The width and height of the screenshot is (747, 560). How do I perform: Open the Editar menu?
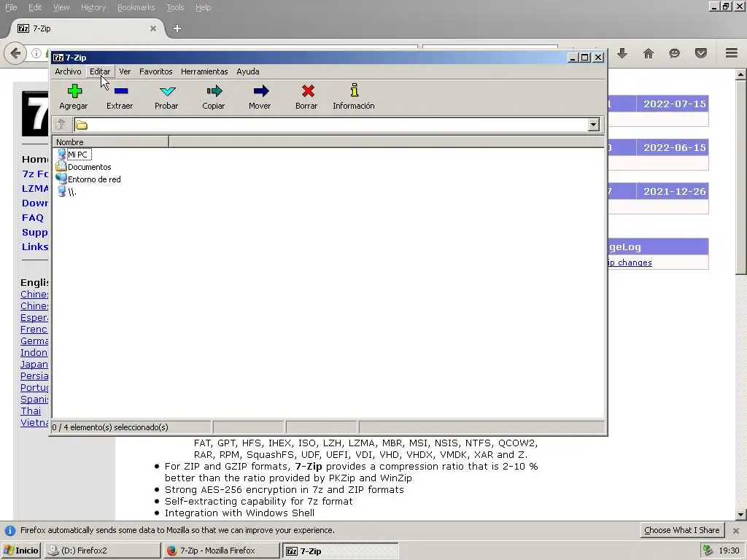100,71
